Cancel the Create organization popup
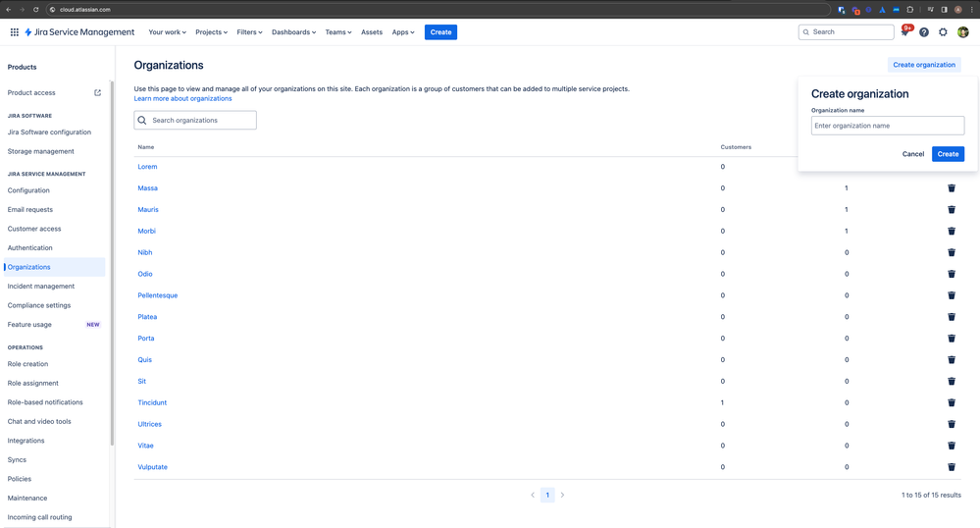This screenshot has width=980, height=528. coord(913,154)
